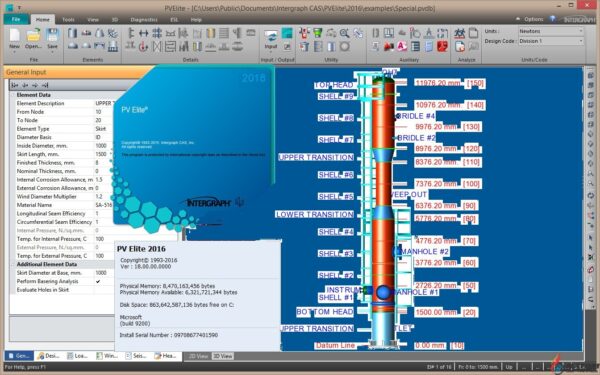600x375 pixels.
Task: Click the last element navigation arrow in General Input
Action: (45, 85)
